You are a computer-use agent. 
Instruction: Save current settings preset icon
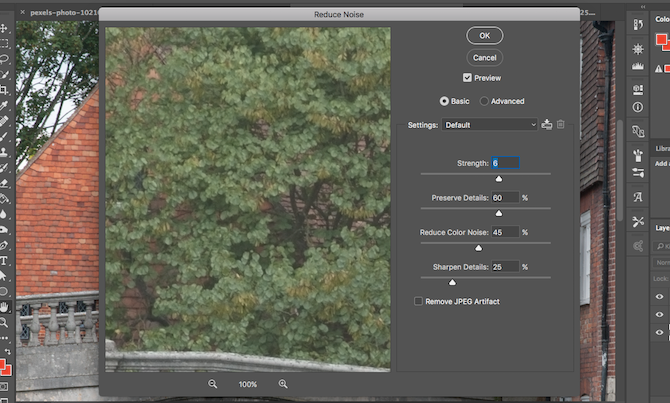[547, 125]
